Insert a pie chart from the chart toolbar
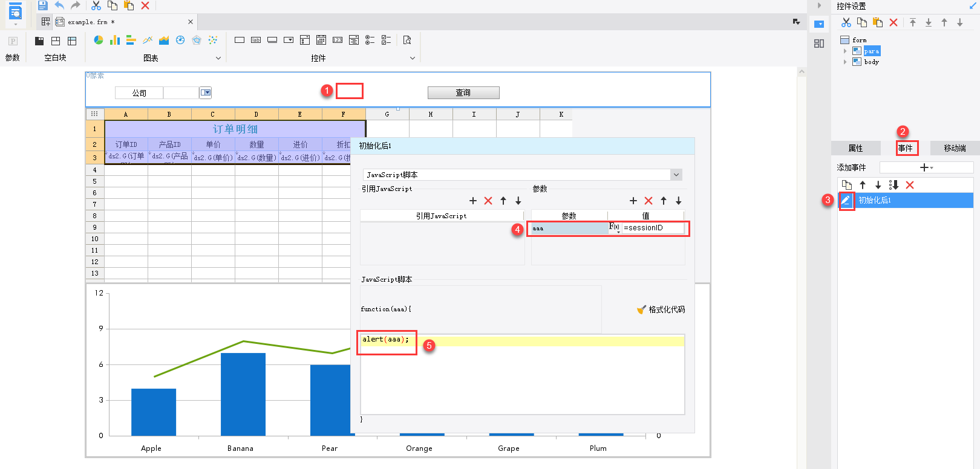Screen dimensions: 980x469 coord(99,40)
